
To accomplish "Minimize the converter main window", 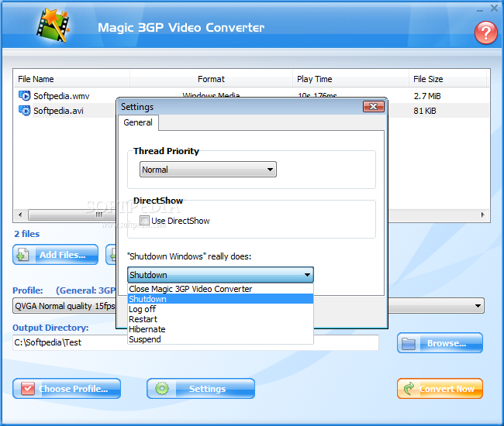I will pos(480,9).
